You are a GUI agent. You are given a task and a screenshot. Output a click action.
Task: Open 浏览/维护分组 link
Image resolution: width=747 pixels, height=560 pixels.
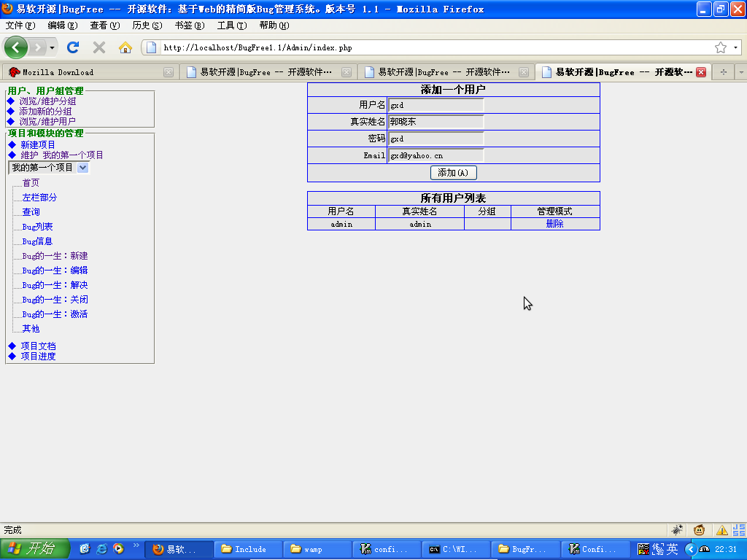(x=47, y=101)
